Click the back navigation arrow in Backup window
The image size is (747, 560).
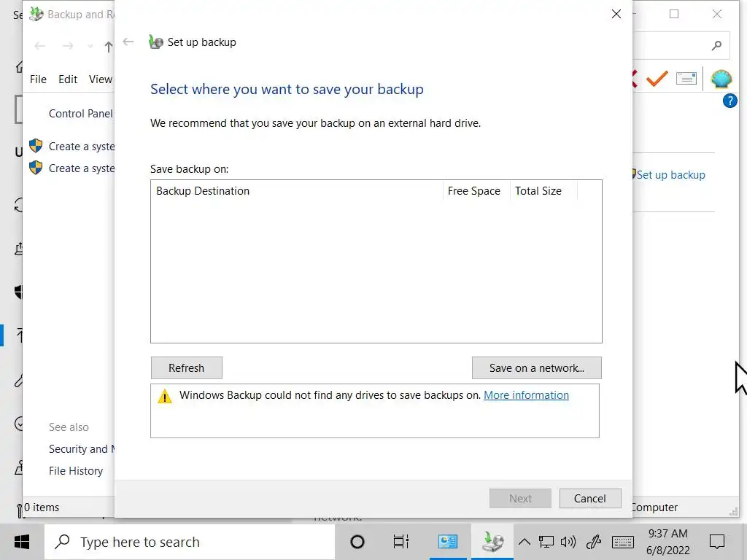pos(39,46)
